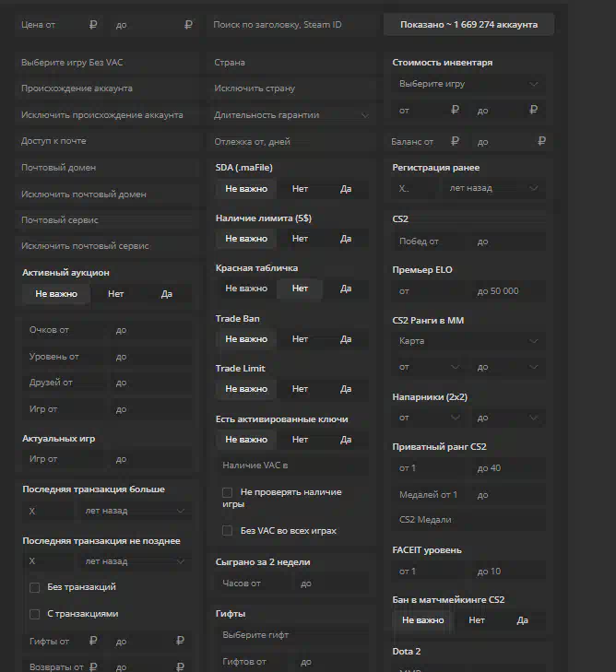Click the 'Часов от' field
This screenshot has height=672, width=616.
point(255,584)
